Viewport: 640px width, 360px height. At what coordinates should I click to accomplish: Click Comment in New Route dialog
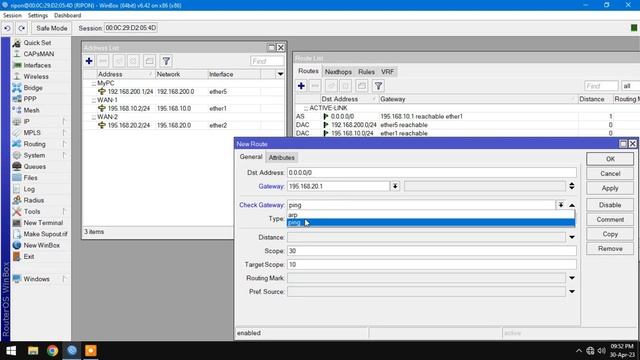[x=610, y=220]
